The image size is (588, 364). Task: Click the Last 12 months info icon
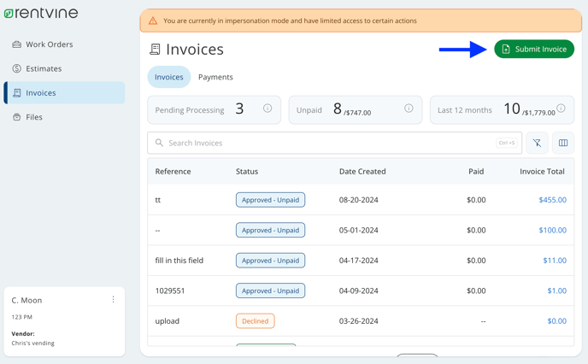point(561,109)
